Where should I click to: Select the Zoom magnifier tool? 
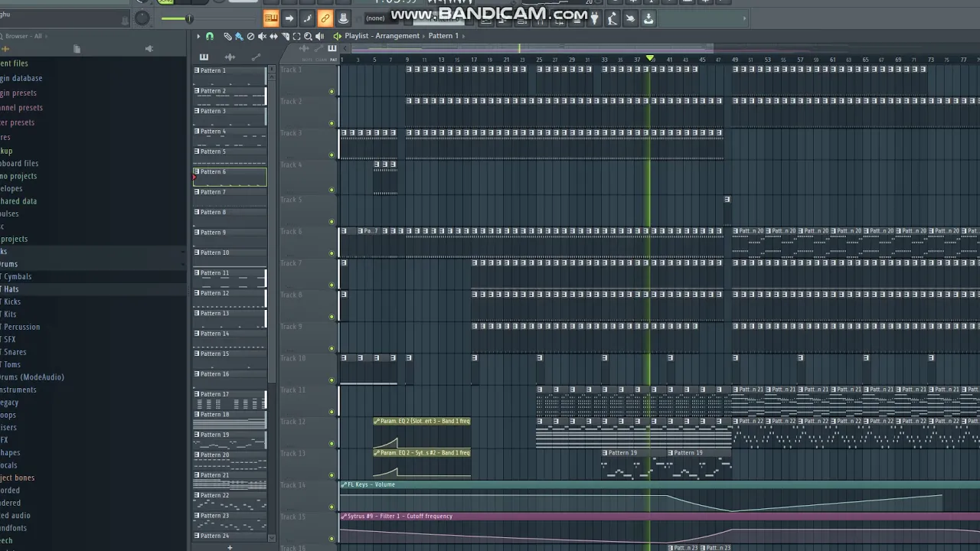click(308, 36)
